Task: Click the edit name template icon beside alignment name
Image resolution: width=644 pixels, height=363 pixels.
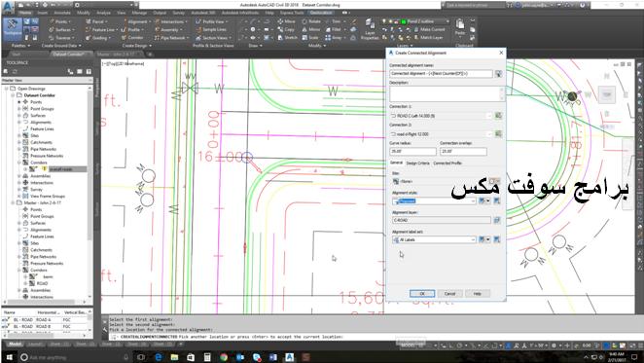Action: click(x=498, y=74)
